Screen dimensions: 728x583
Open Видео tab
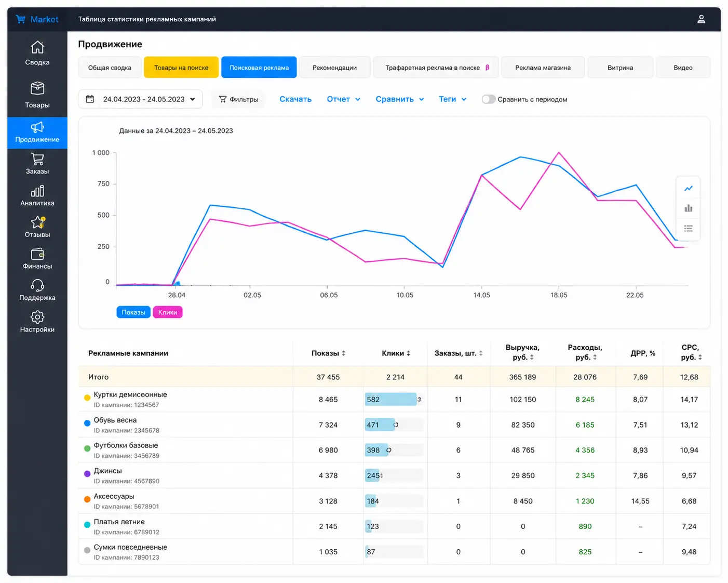click(x=683, y=68)
